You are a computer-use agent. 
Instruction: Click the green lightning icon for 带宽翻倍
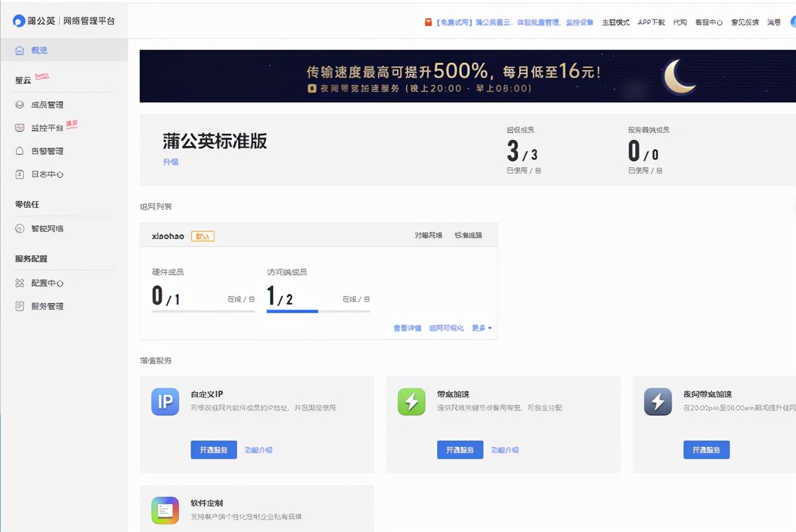pyautogui.click(x=411, y=402)
